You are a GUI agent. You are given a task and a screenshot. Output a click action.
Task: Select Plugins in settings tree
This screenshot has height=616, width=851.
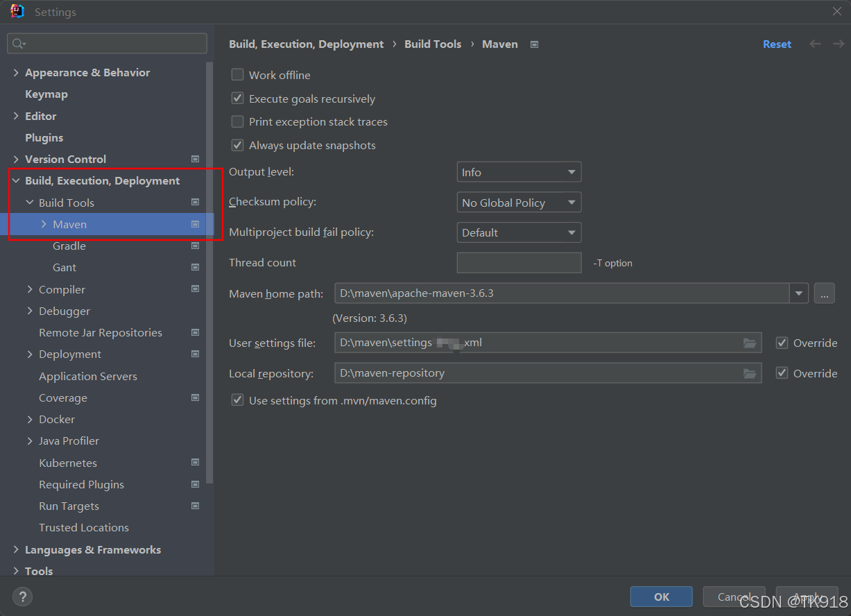(44, 137)
